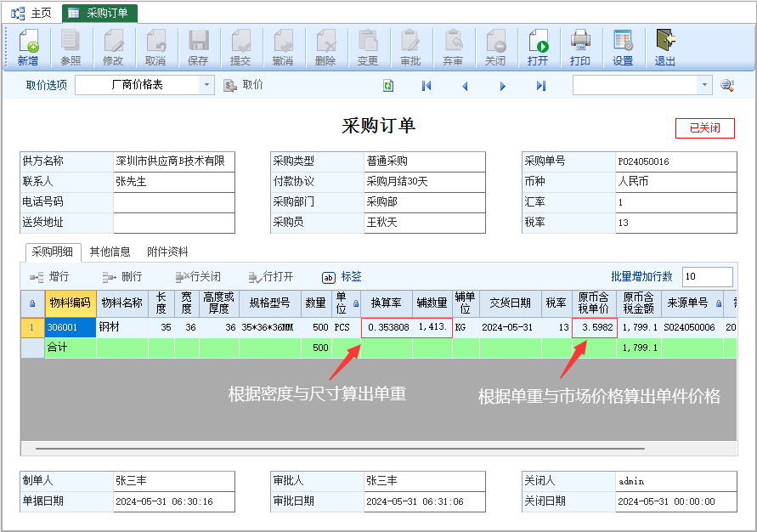Click the 变更 (Change) toolbar icon

click(368, 48)
